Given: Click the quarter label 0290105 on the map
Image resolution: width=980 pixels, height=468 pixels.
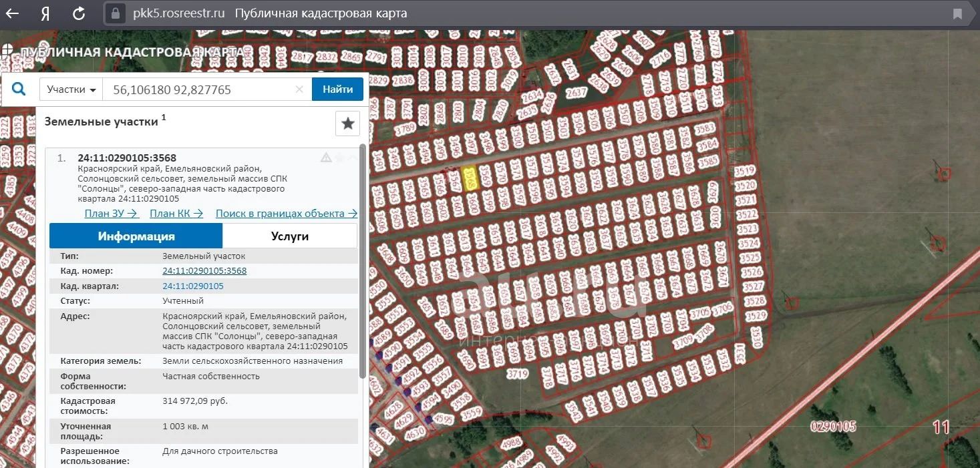Looking at the screenshot, I should click(833, 427).
